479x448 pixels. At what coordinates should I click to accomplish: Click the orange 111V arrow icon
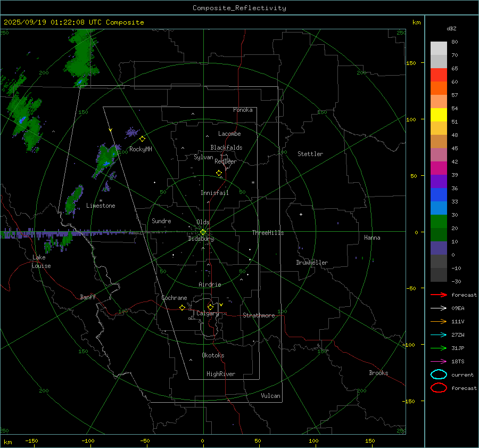point(439,321)
